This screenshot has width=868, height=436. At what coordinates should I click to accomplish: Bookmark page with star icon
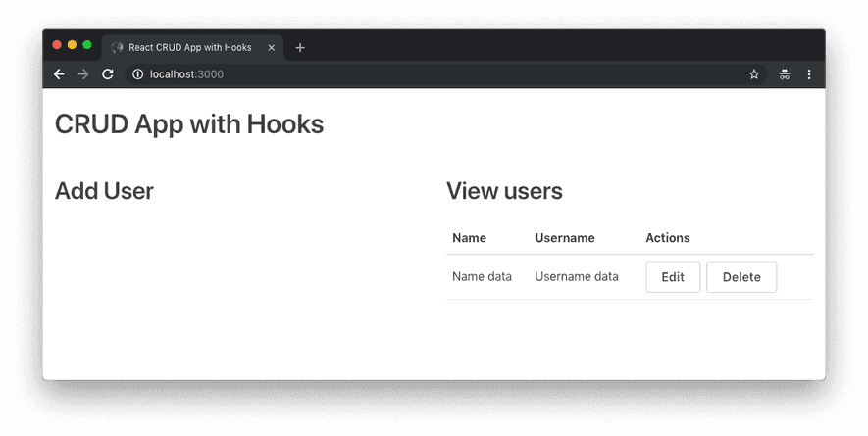754,74
